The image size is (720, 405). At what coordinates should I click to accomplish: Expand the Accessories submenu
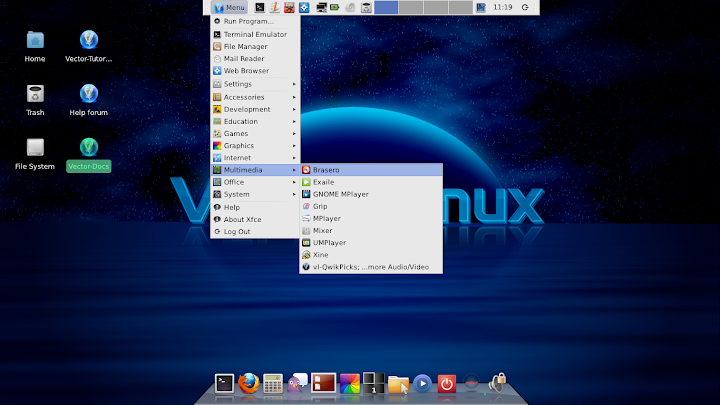click(255, 97)
